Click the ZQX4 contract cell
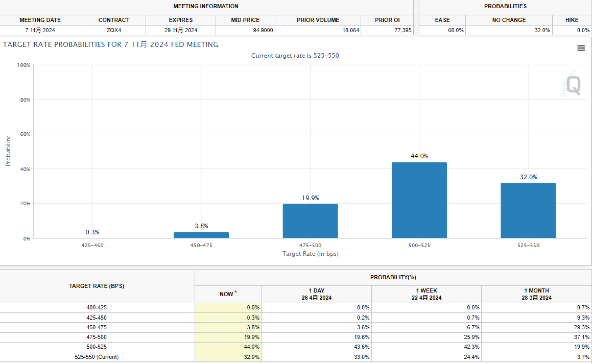Viewport: 592px width, 364px height. (114, 30)
